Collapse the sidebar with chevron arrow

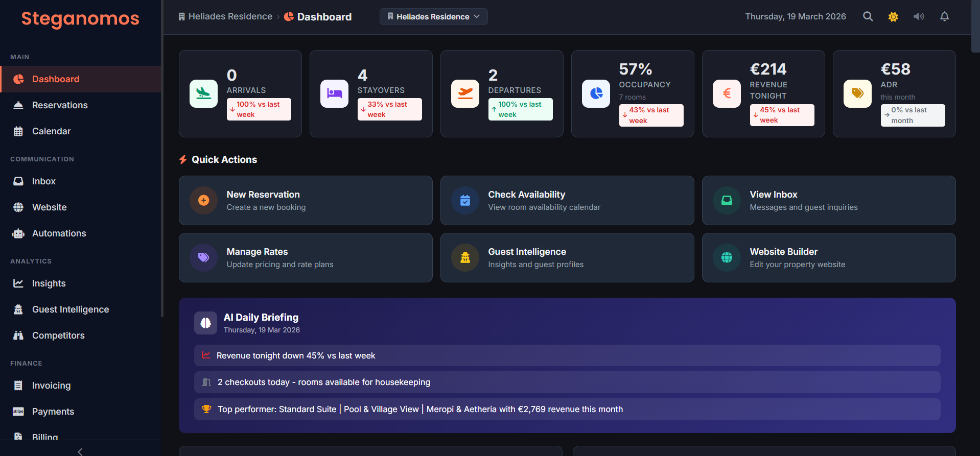click(80, 451)
